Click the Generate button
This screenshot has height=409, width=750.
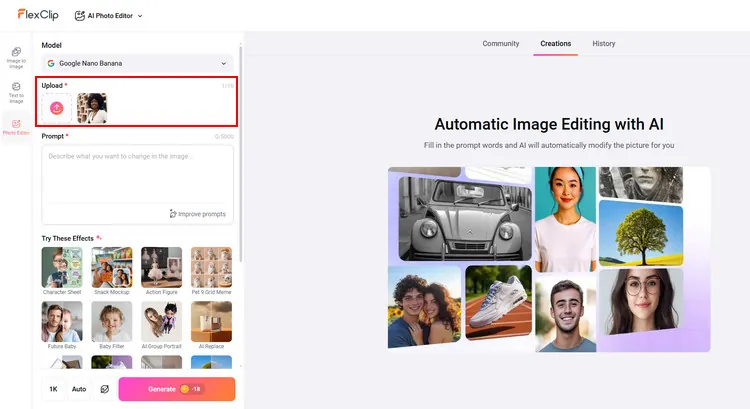pyautogui.click(x=177, y=389)
